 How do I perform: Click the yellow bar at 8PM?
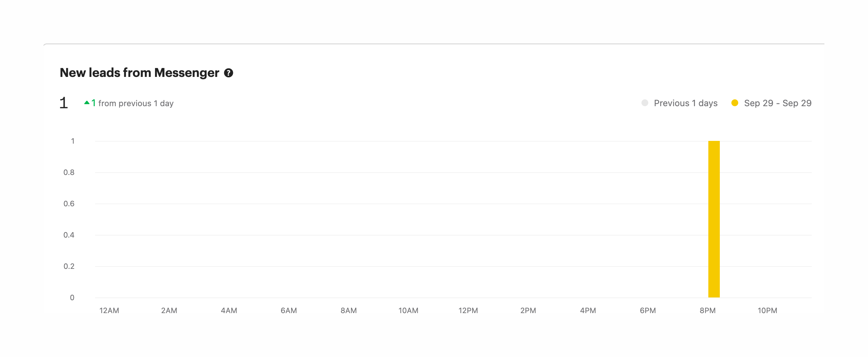click(x=714, y=219)
